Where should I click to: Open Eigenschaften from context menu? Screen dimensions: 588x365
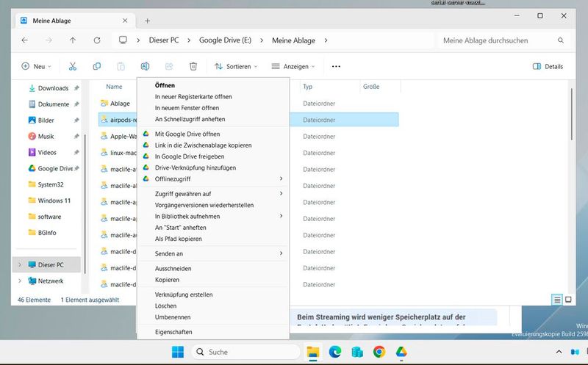tap(213, 332)
